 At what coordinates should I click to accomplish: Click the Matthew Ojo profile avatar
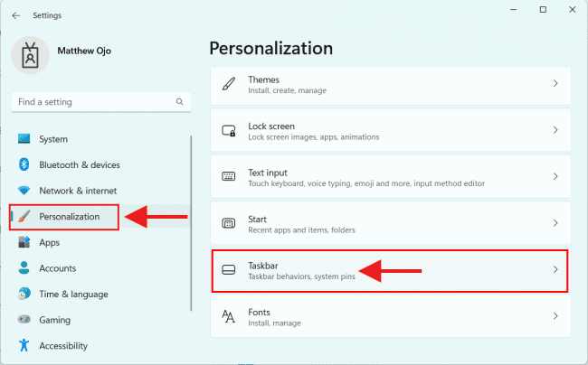tap(31, 56)
